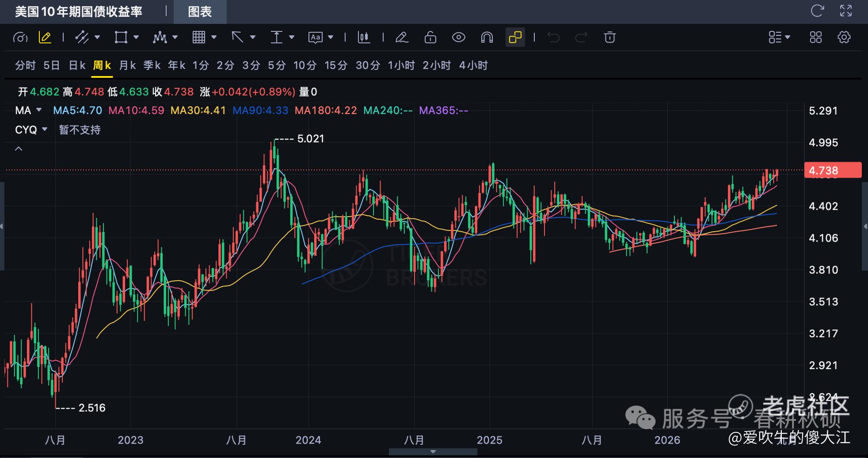Open the grid tool dropdown arrow
Screen dimensions: 868x458
(x=214, y=37)
